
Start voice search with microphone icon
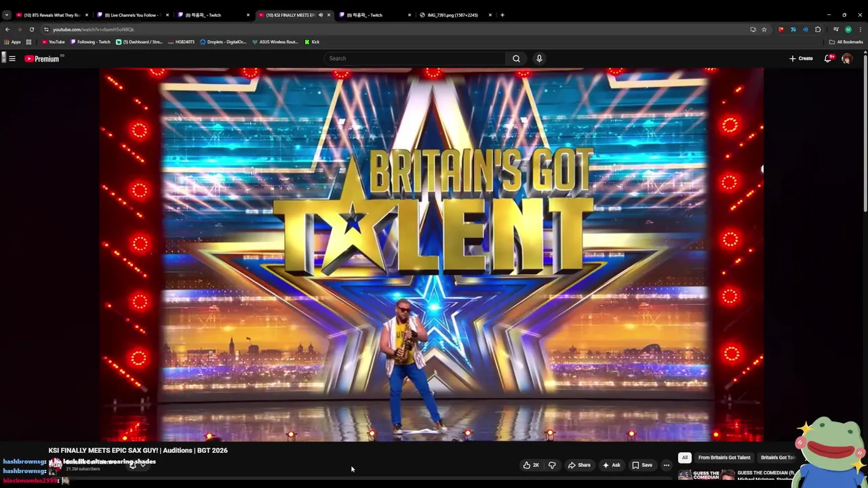pyautogui.click(x=539, y=58)
